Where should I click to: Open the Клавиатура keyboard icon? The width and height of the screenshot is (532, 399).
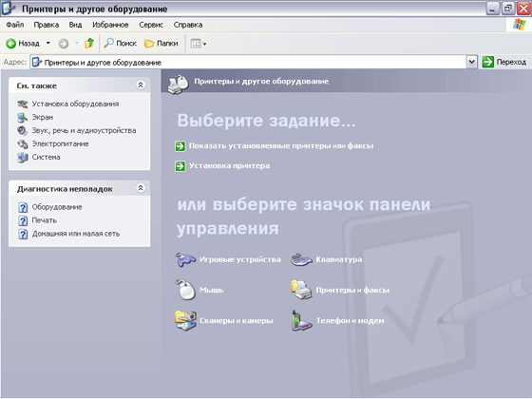point(301,260)
